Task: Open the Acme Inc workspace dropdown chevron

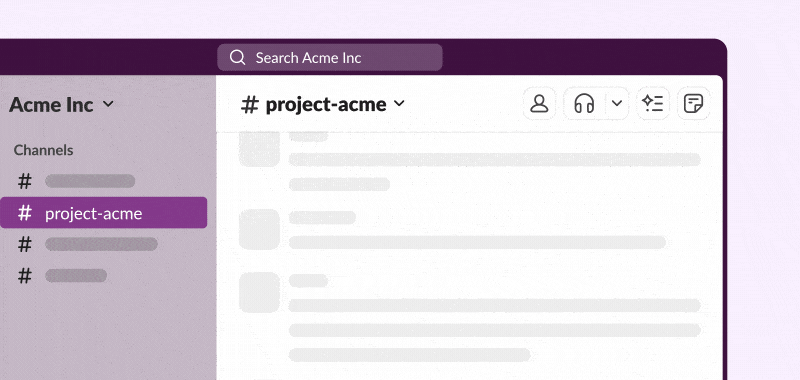Action: pyautogui.click(x=108, y=104)
